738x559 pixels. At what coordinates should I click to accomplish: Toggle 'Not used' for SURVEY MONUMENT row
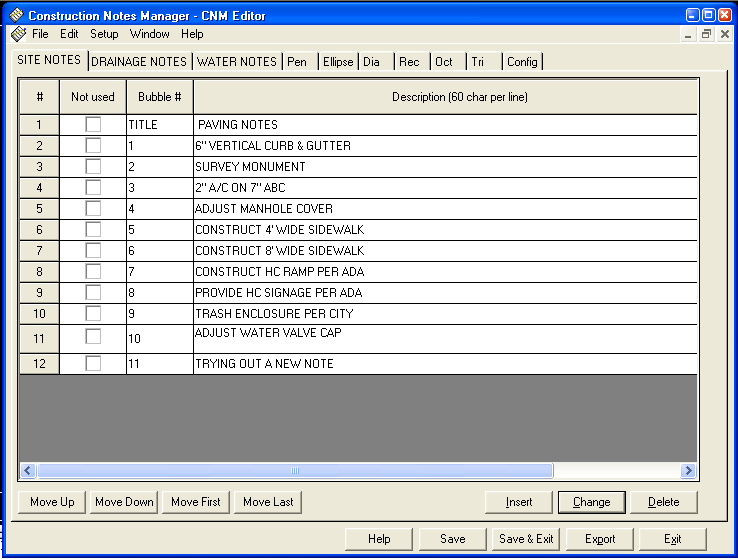[x=93, y=167]
